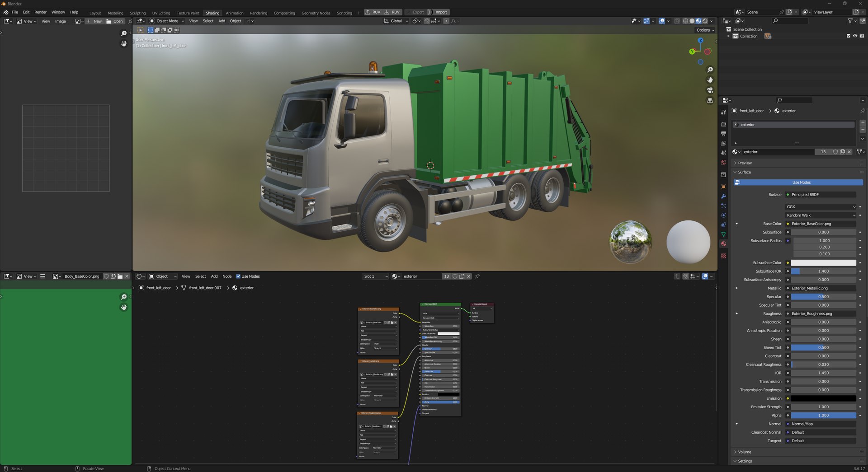This screenshot has height=472, width=868.
Task: Open the Modifiers wrench tab icon
Action: pyautogui.click(x=723, y=196)
